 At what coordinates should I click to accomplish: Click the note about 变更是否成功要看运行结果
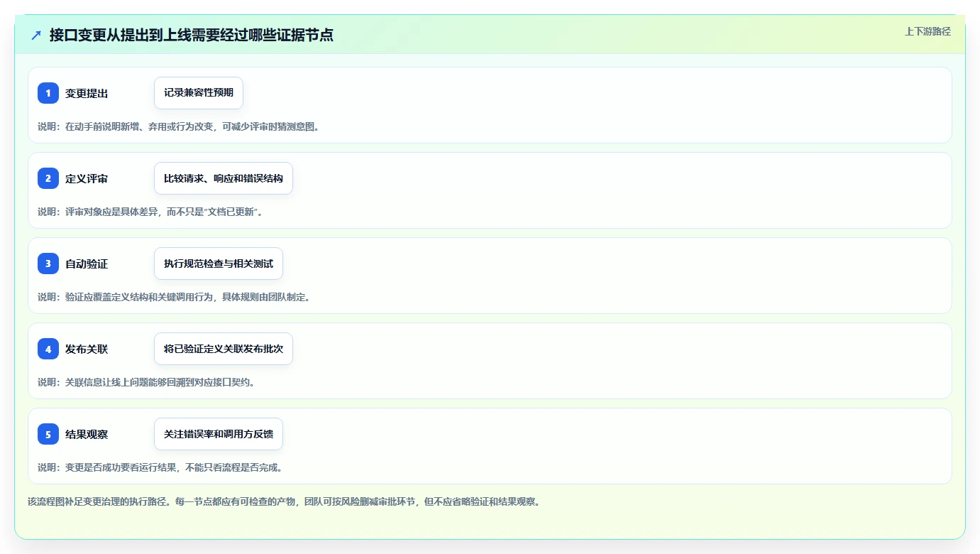(x=160, y=467)
